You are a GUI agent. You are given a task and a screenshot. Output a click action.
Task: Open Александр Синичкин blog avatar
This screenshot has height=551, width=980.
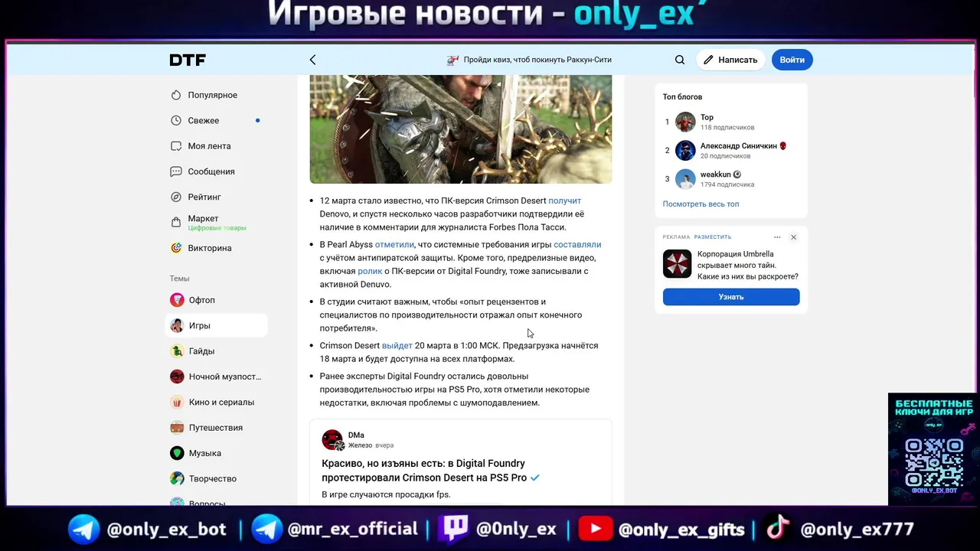pyautogui.click(x=685, y=150)
